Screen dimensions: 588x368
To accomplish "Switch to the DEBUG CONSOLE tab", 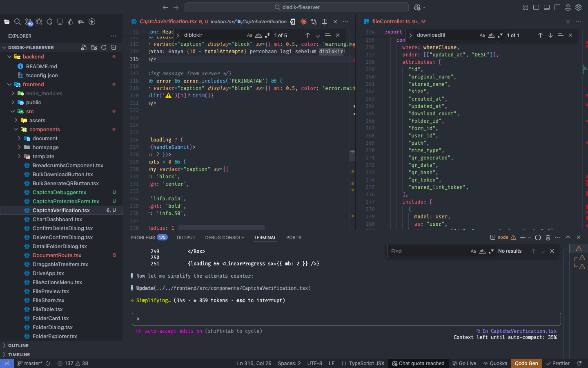I will point(224,238).
